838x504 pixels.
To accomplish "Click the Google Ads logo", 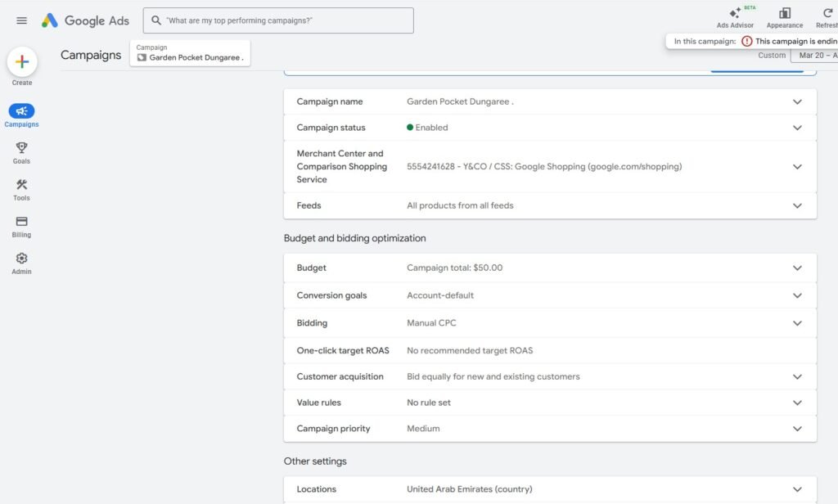I will coord(85,20).
